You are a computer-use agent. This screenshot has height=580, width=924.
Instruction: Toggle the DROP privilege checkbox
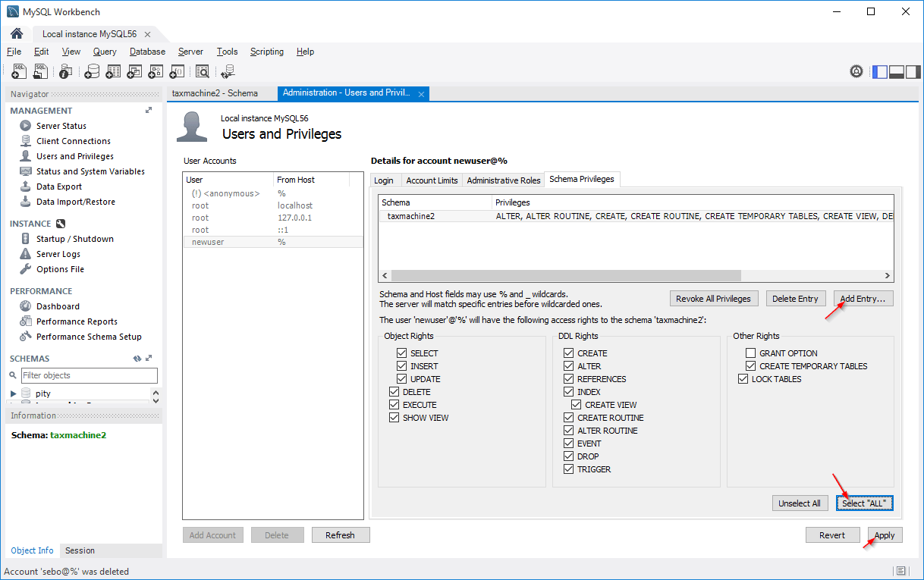(x=568, y=456)
